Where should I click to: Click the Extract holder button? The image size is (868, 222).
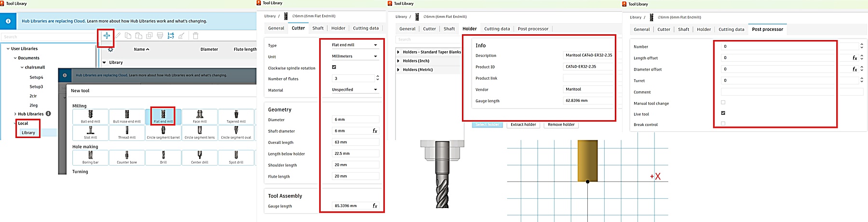(x=523, y=125)
